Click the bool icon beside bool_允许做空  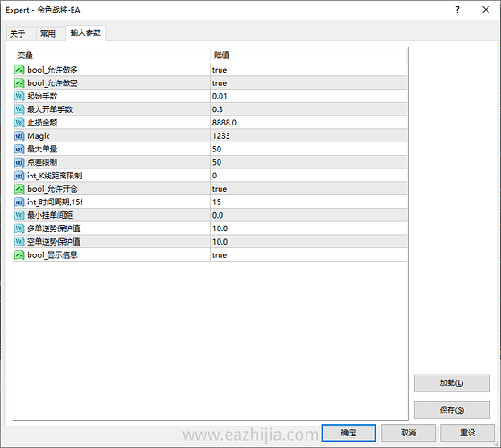(20, 83)
